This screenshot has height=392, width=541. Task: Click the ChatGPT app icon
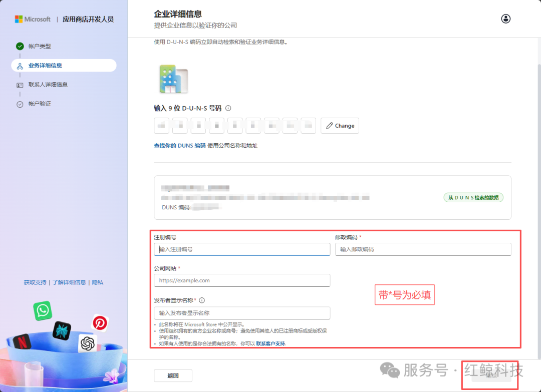pyautogui.click(x=88, y=343)
